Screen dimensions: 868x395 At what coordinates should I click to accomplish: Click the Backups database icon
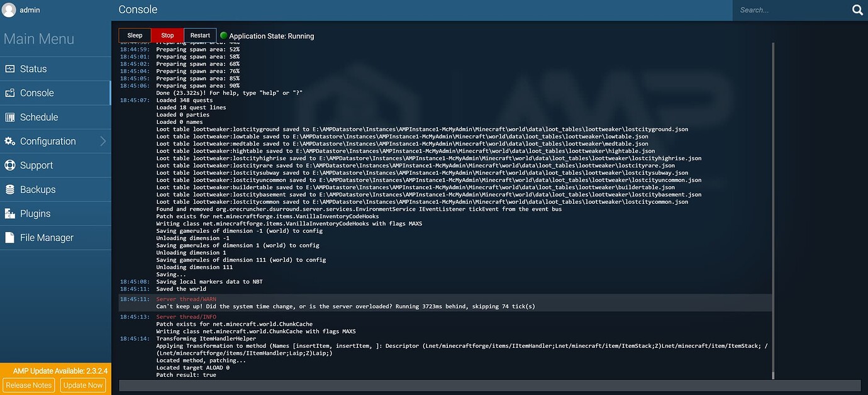(x=9, y=190)
